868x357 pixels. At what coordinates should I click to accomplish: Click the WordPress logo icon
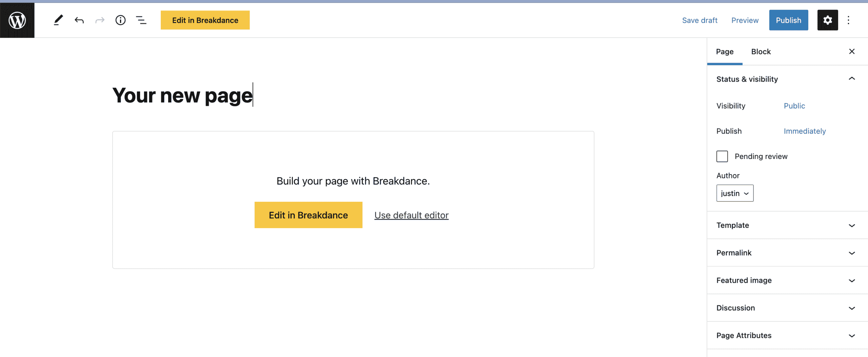17,20
